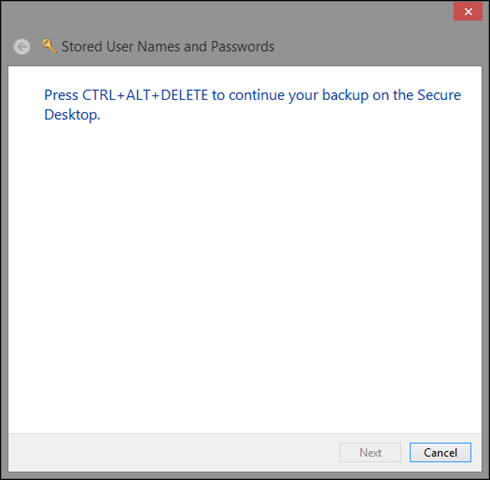
Task: Click the words 'Secure' in the blue heading
Action: [x=439, y=95]
